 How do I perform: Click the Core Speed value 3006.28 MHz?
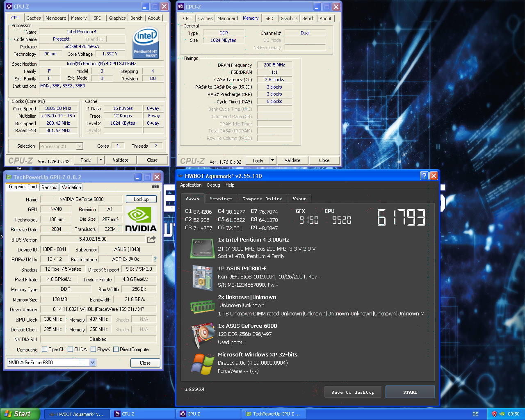[58, 109]
